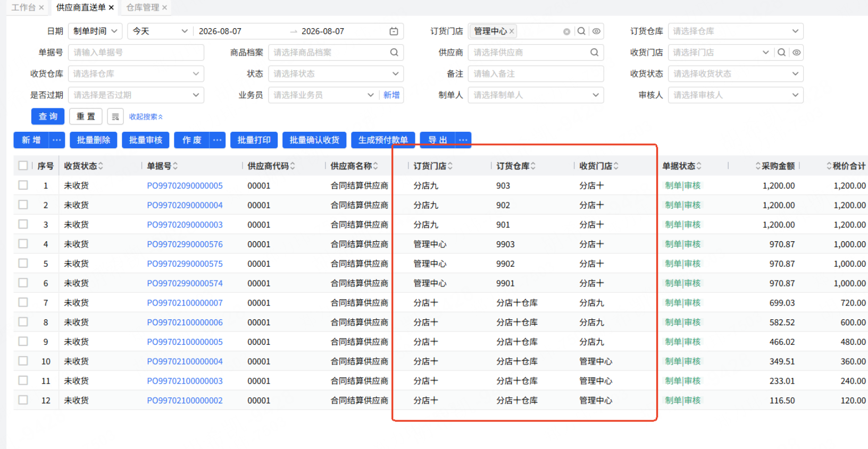Click 新增 link beside 业务员
This screenshot has width=868, height=449.
(391, 95)
